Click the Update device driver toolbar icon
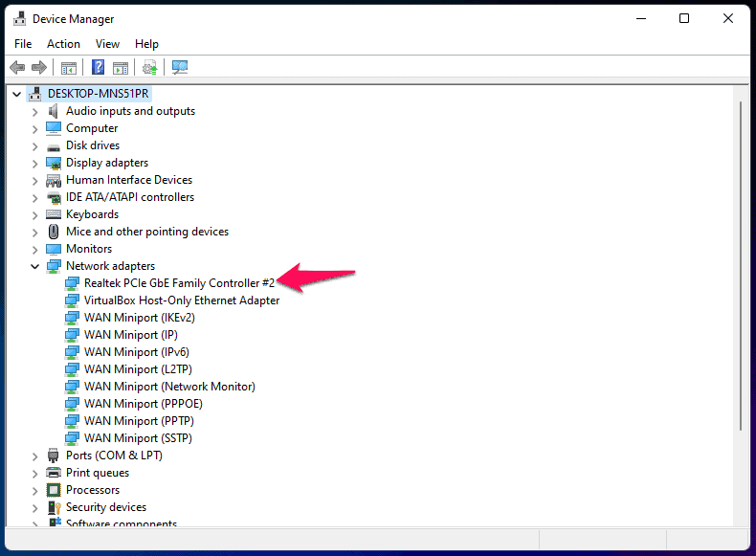756x556 pixels. click(149, 68)
